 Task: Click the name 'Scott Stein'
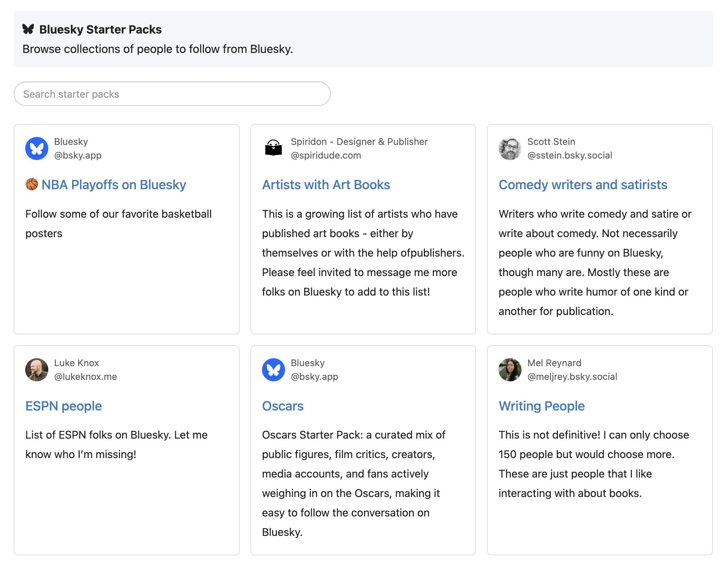pyautogui.click(x=551, y=142)
